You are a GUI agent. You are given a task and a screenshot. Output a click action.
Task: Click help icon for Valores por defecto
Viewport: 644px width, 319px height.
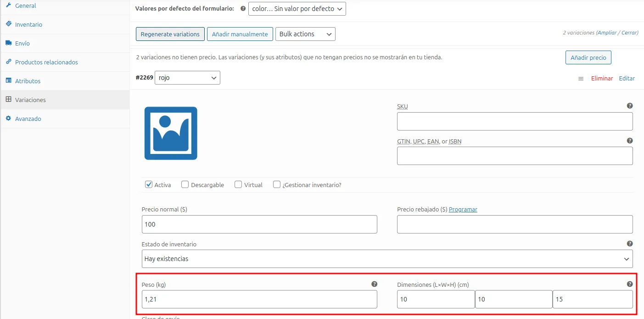tap(243, 9)
